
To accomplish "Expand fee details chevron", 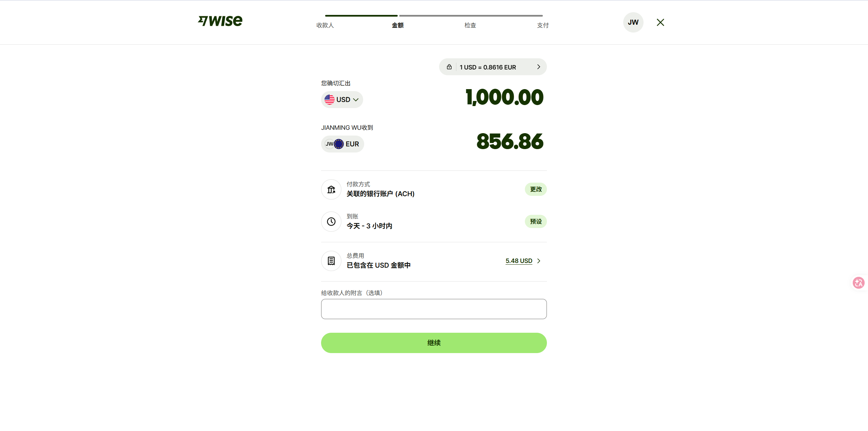I will coord(538,261).
